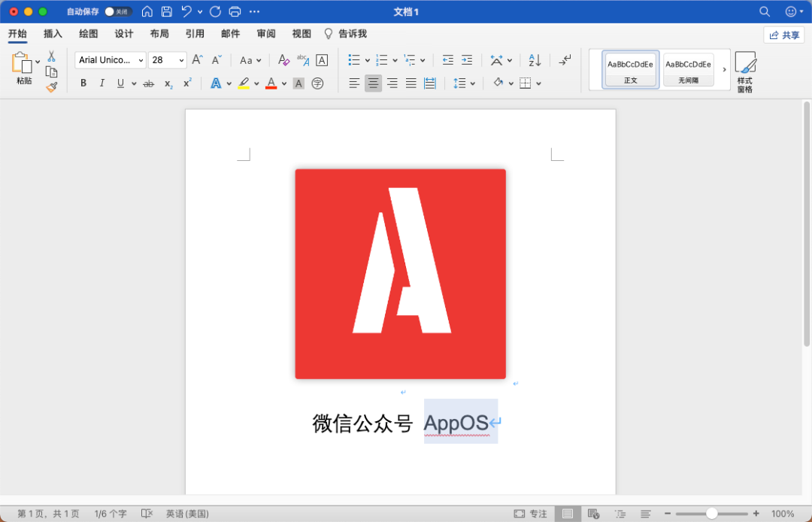Image resolution: width=812 pixels, height=522 pixels.
Task: Toggle strikethrough formatting
Action: coord(149,83)
